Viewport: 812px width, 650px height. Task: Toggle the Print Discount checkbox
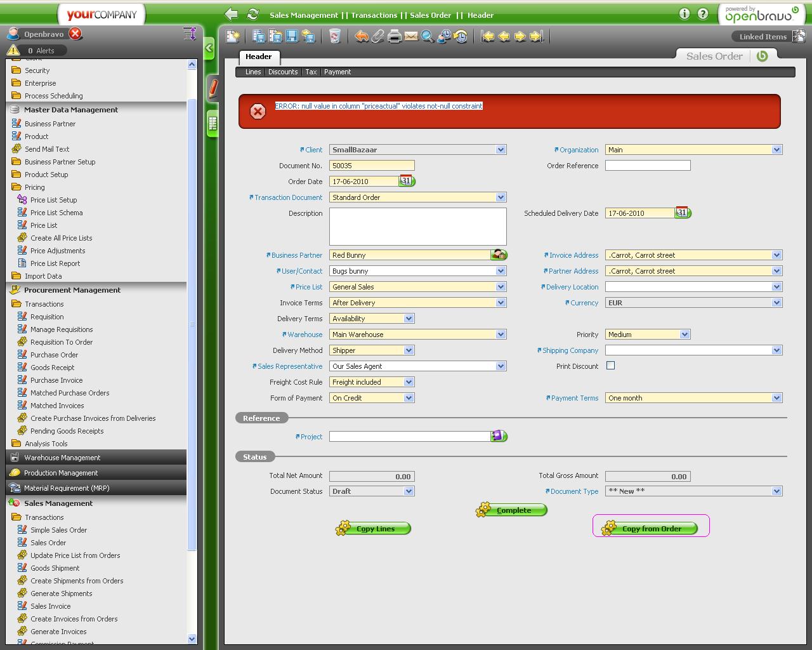click(x=610, y=366)
